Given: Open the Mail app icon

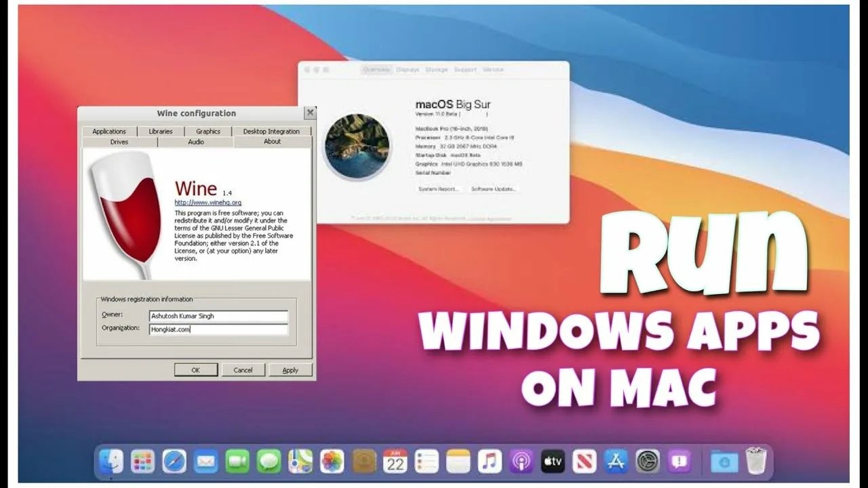Looking at the screenshot, I should [x=205, y=462].
